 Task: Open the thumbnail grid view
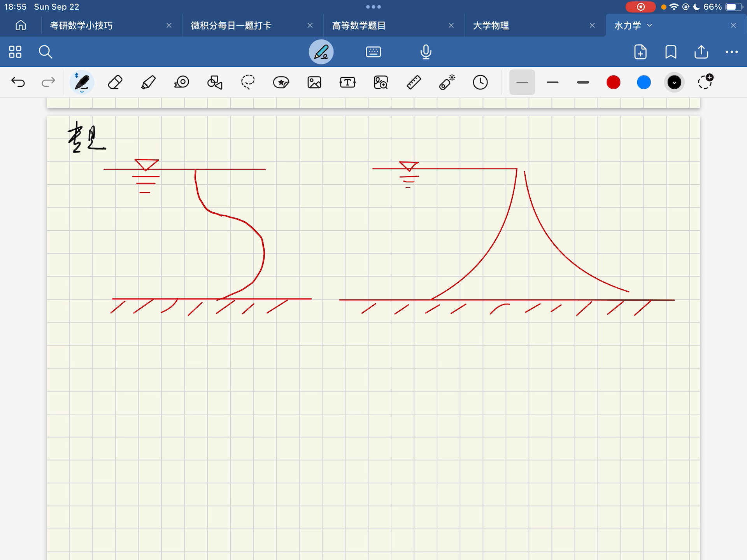pos(15,52)
